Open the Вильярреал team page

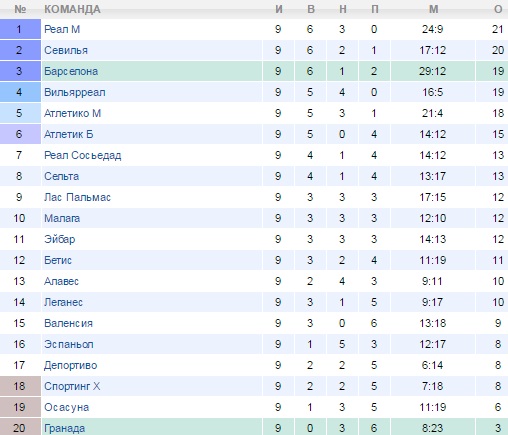coord(75,92)
